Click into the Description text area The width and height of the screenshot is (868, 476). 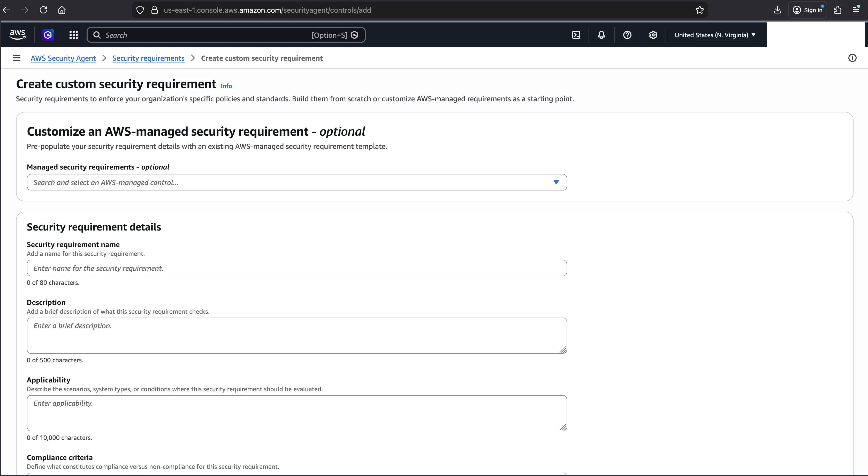tap(296, 335)
